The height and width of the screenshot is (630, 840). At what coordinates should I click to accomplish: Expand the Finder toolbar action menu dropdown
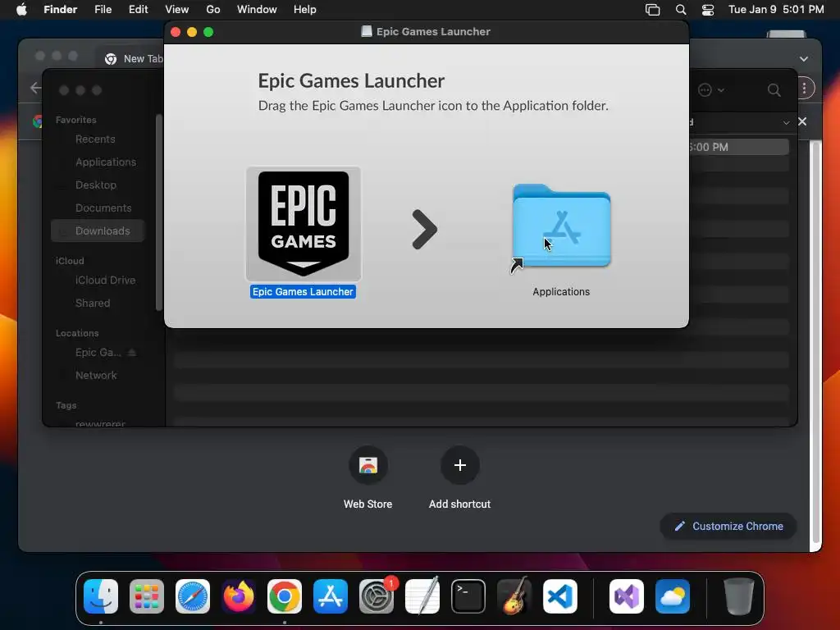point(711,90)
